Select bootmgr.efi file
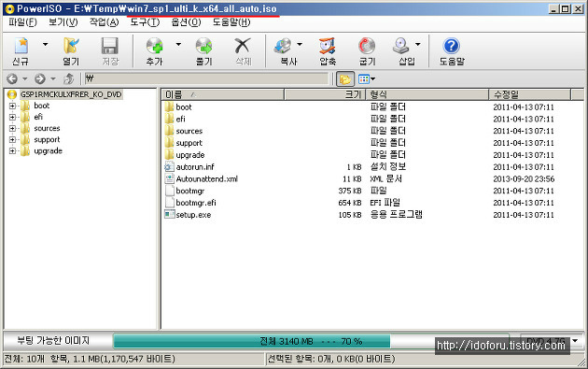The height and width of the screenshot is (369, 588). tap(196, 203)
